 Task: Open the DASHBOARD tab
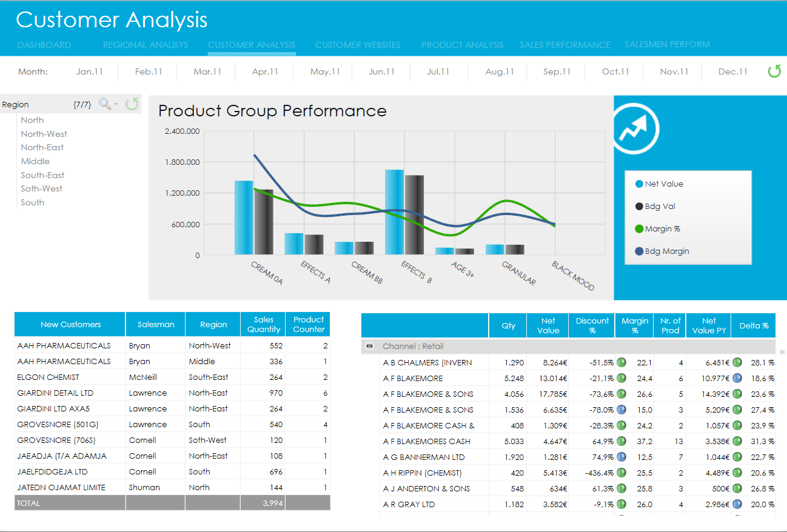44,45
